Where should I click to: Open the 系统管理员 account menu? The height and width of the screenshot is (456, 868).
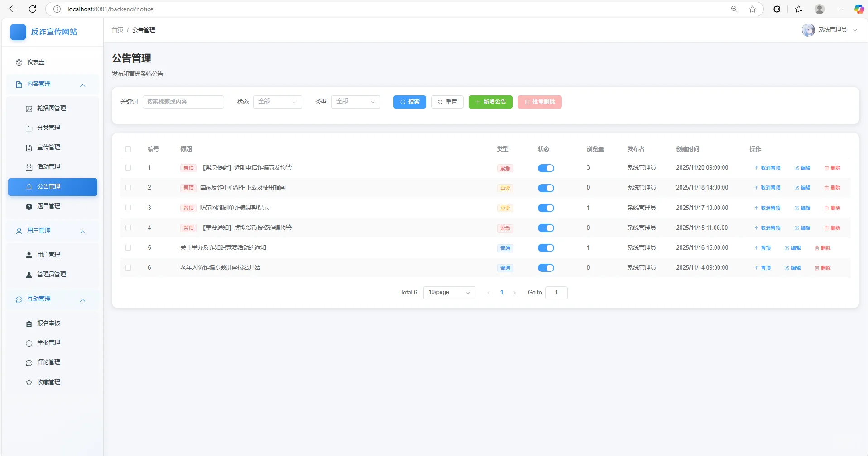[x=833, y=29]
